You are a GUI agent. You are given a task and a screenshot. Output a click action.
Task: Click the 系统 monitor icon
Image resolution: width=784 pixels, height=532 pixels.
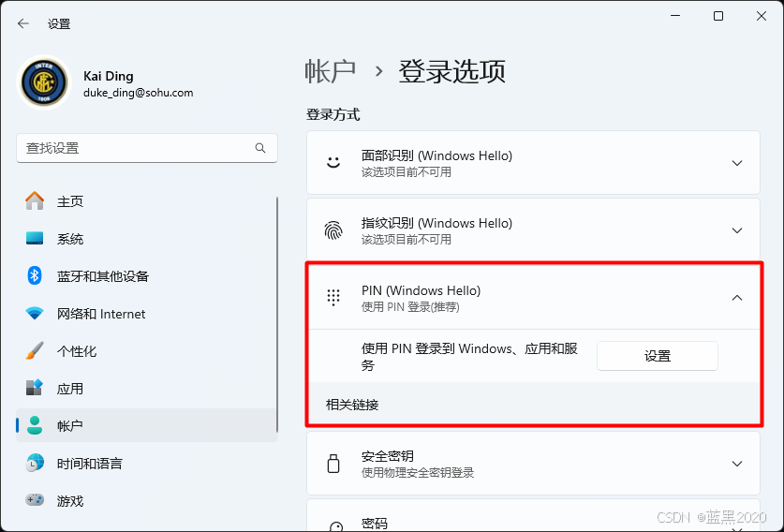click(x=35, y=239)
